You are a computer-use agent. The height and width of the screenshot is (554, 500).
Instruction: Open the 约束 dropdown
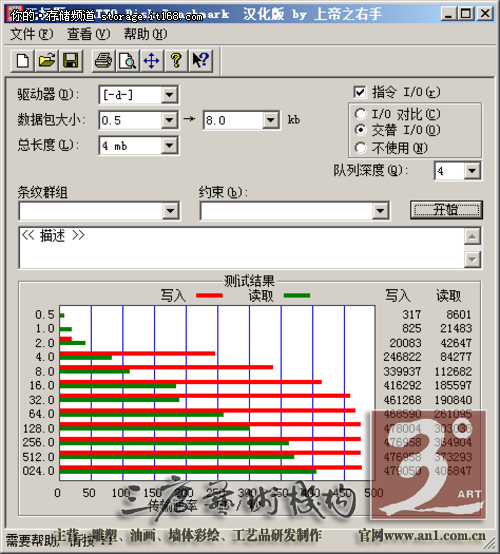click(x=380, y=211)
